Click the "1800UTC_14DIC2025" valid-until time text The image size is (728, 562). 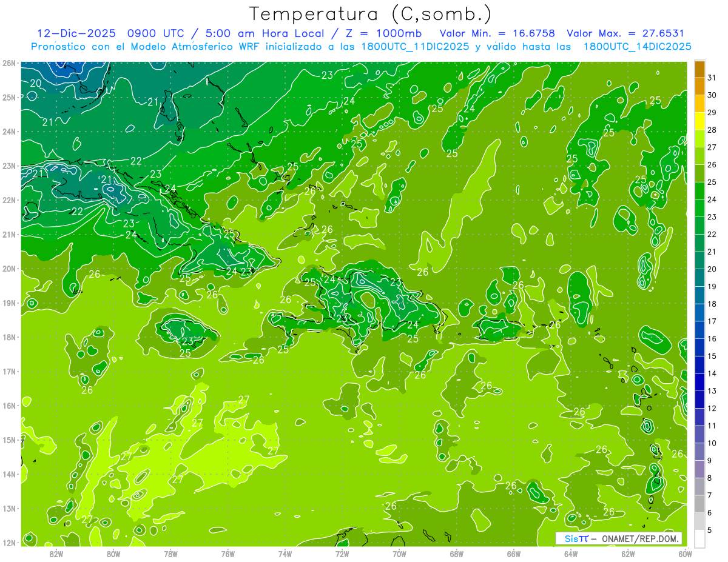pos(637,47)
